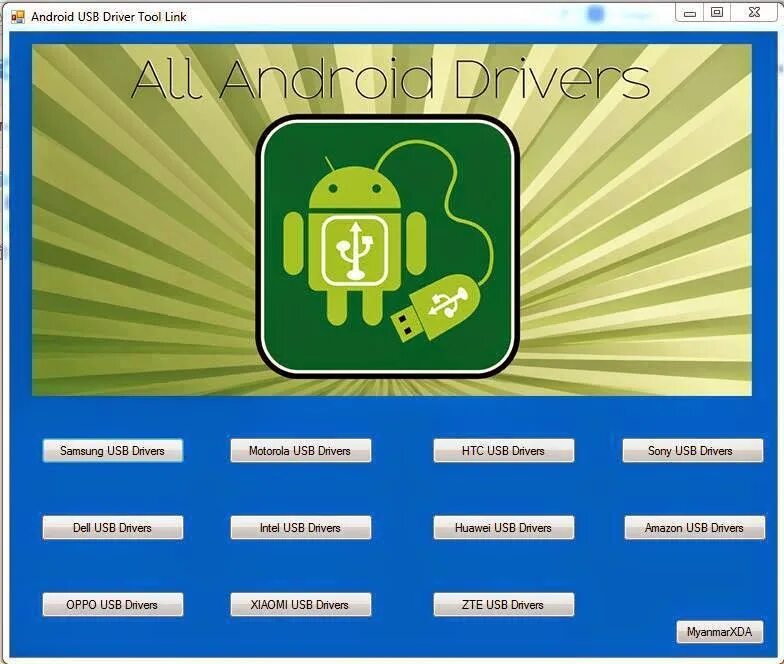Click the Android USB robot logo
Screen dimensions: 784x664
click(388, 246)
